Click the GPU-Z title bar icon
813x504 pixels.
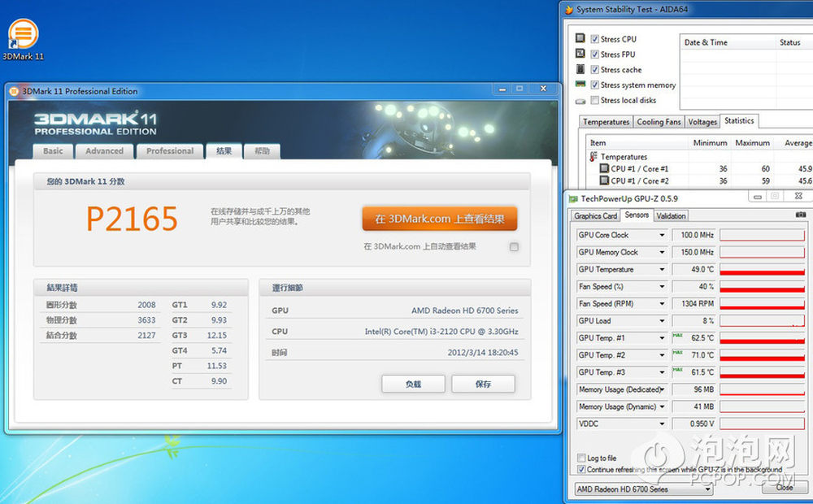pyautogui.click(x=573, y=198)
